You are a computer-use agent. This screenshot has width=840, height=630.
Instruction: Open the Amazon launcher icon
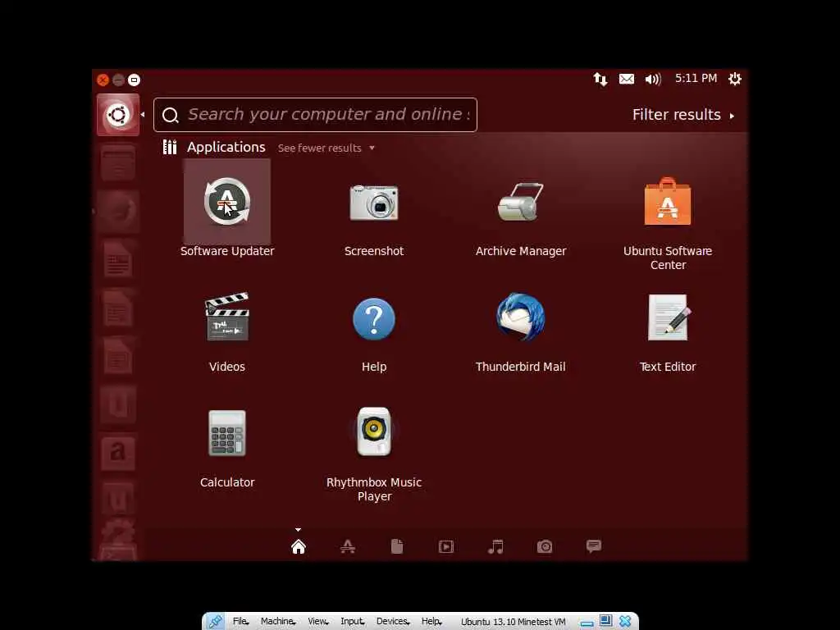tap(118, 452)
